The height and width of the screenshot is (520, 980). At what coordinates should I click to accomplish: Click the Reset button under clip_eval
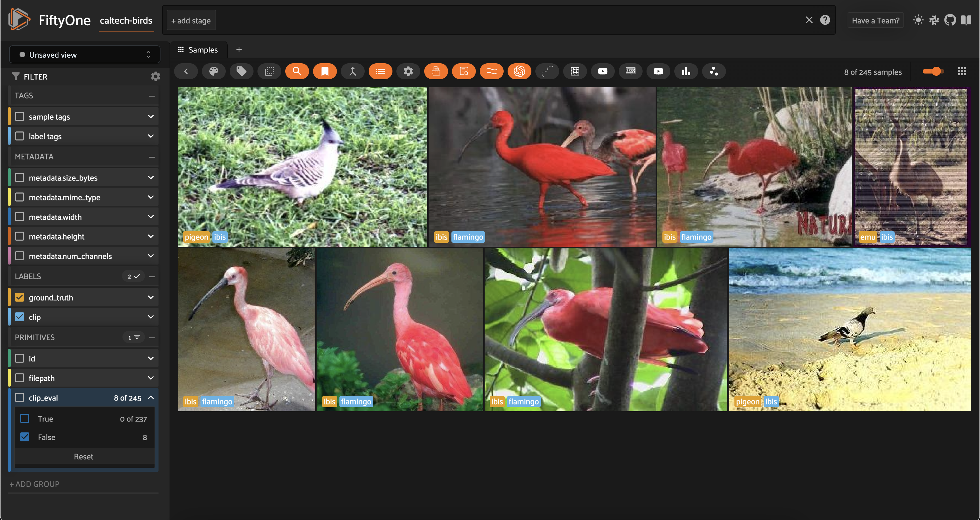coord(83,456)
